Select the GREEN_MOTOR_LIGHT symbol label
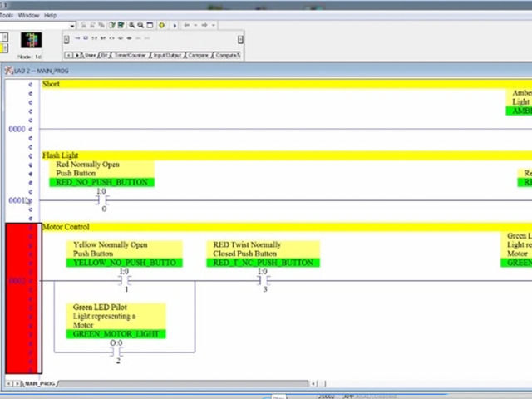The width and height of the screenshot is (532, 399). [116, 334]
